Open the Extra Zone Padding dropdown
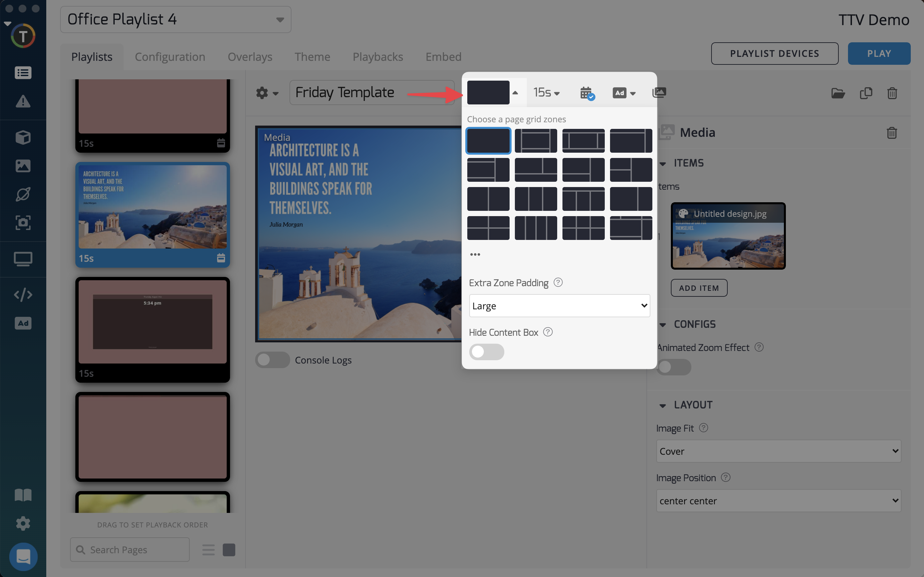 click(559, 306)
